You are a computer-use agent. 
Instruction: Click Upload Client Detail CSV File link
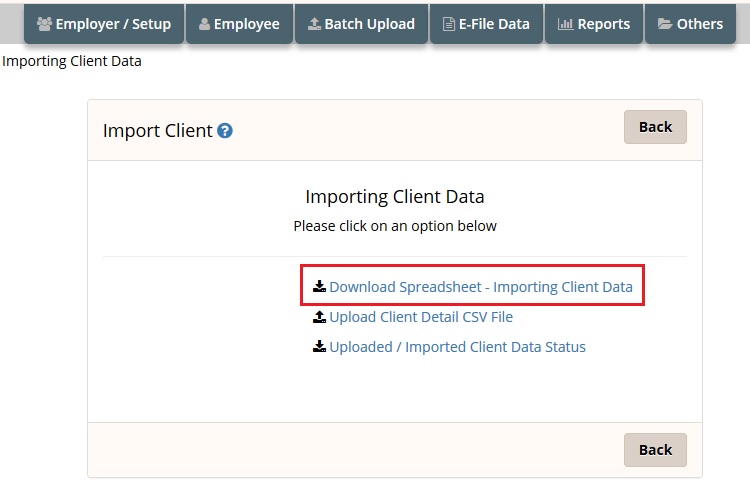coord(421,317)
